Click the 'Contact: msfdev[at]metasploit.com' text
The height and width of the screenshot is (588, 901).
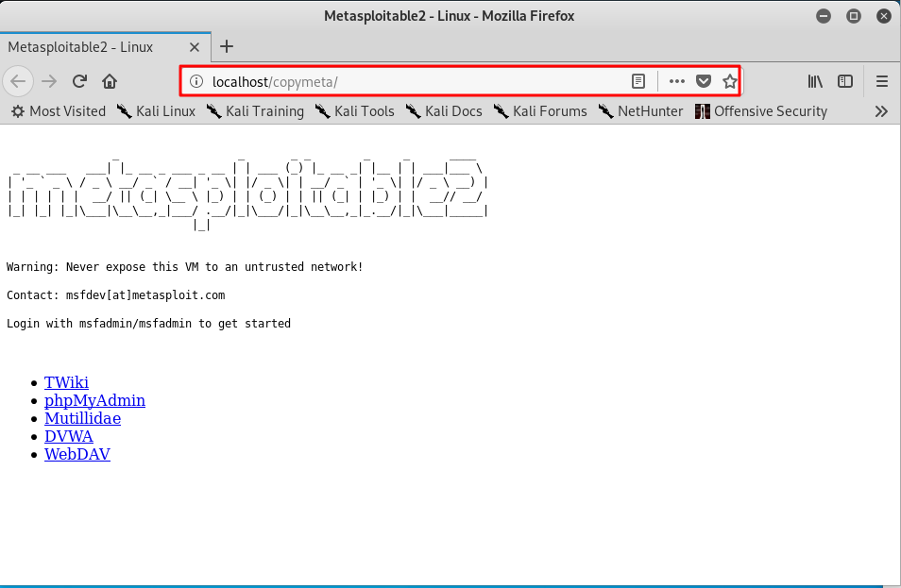[116, 295]
